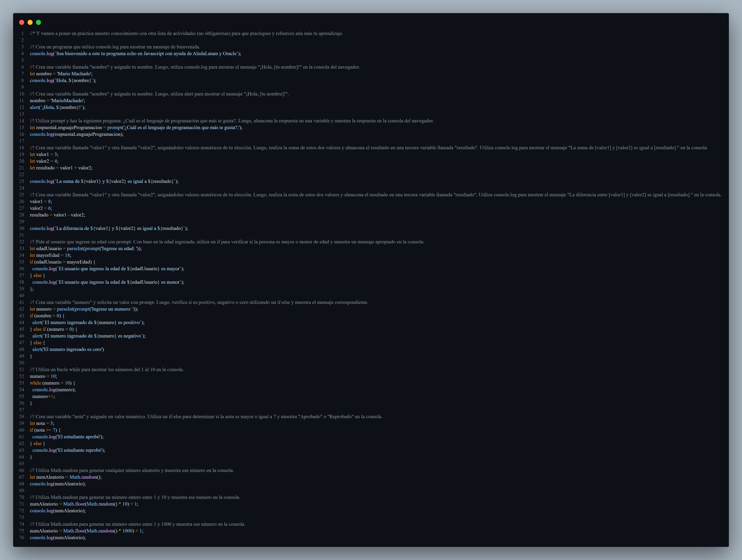
Task: Click the yellow minimize window dot
Action: click(30, 23)
